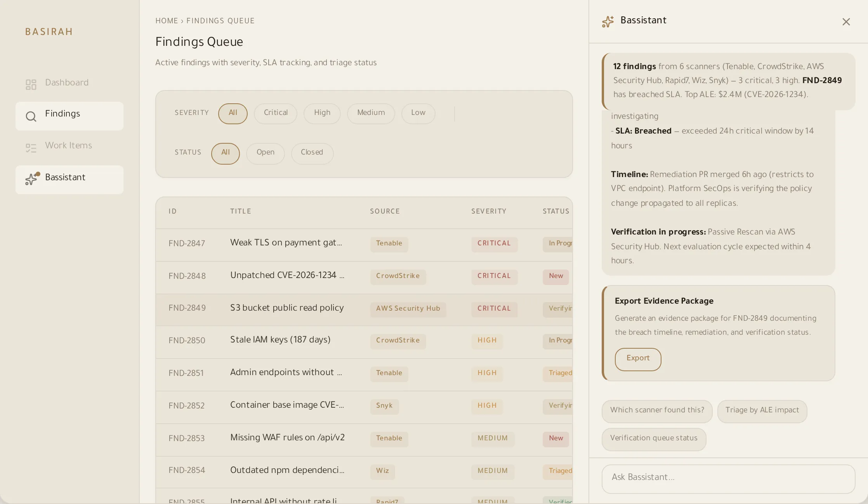Select Medium severity chip
Screen dimensions: 868x504
[x=371, y=113]
